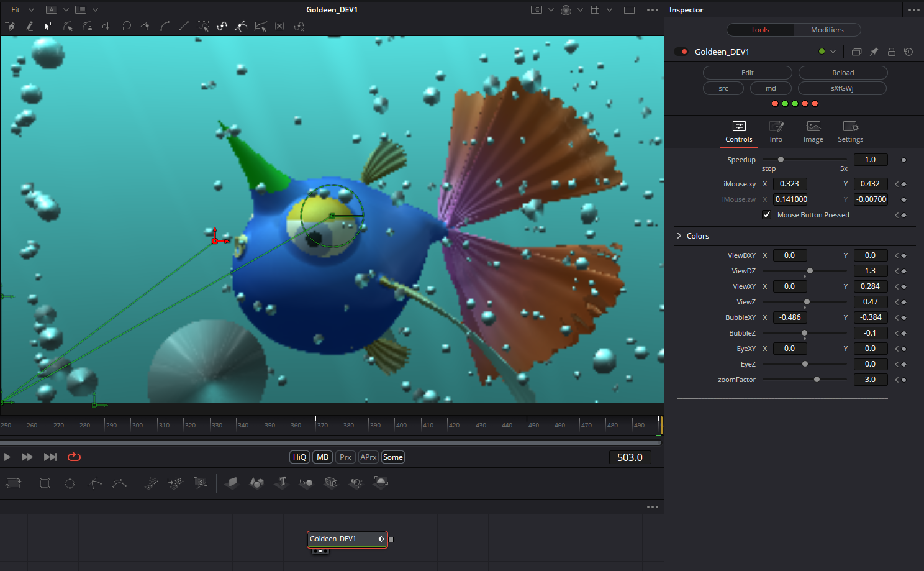This screenshot has width=924, height=571.
Task: Reset Goldeen_DEV1 settings with the circular-arrow icon
Action: point(908,52)
